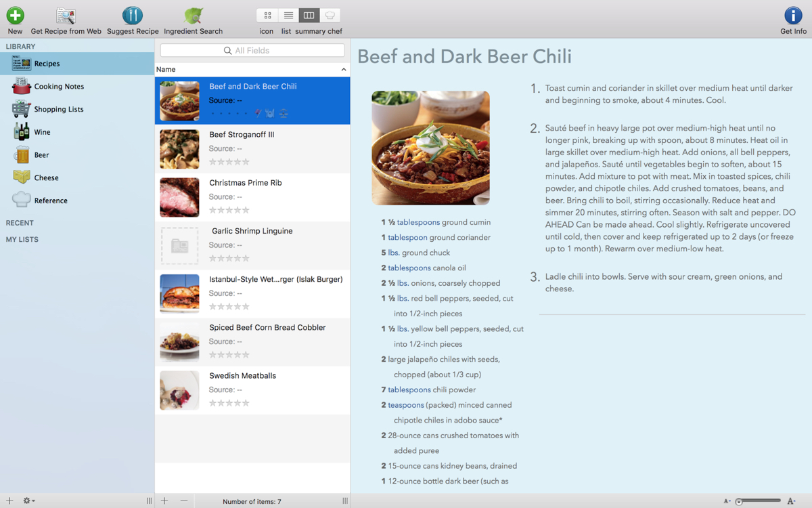Click the text size slider
Screen dimensions: 812x508
pyautogui.click(x=758, y=501)
